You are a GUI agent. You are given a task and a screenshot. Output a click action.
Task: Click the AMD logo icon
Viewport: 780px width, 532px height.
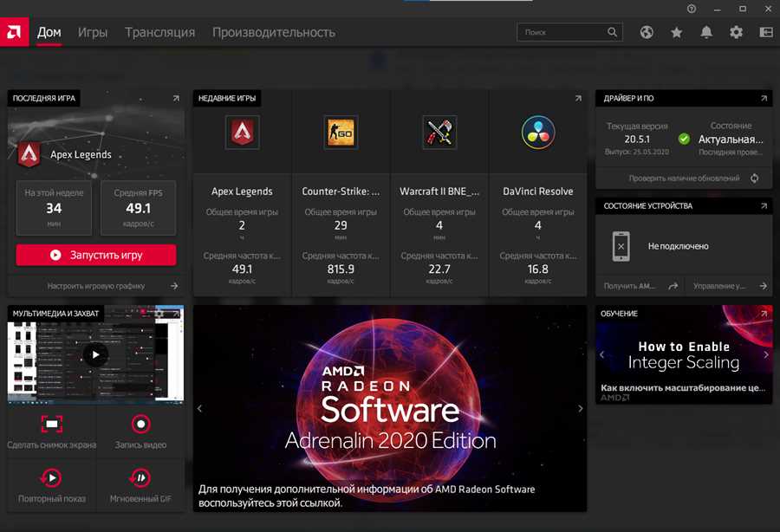[14, 32]
